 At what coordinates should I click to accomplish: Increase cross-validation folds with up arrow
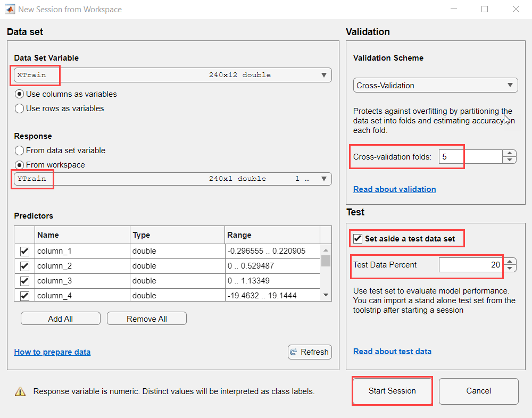[510, 153]
